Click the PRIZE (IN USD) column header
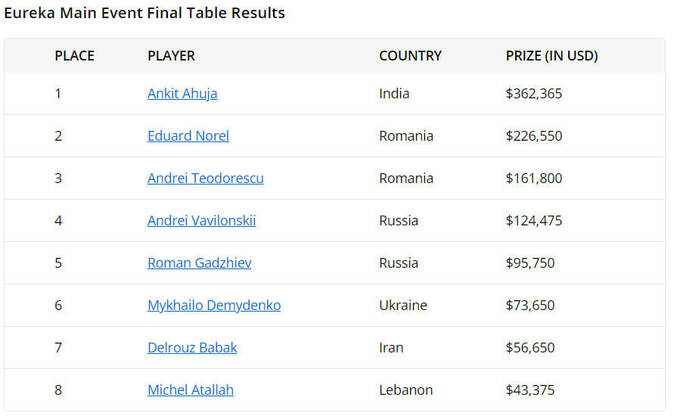 (552, 56)
